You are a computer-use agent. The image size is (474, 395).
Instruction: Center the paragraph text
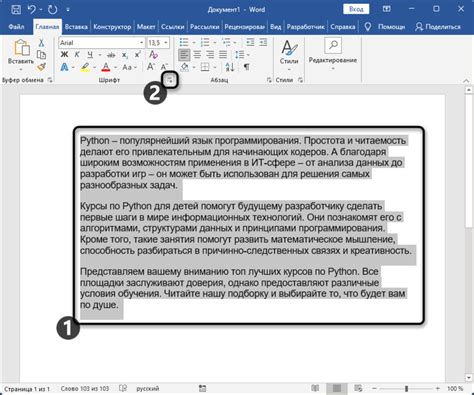pos(197,55)
